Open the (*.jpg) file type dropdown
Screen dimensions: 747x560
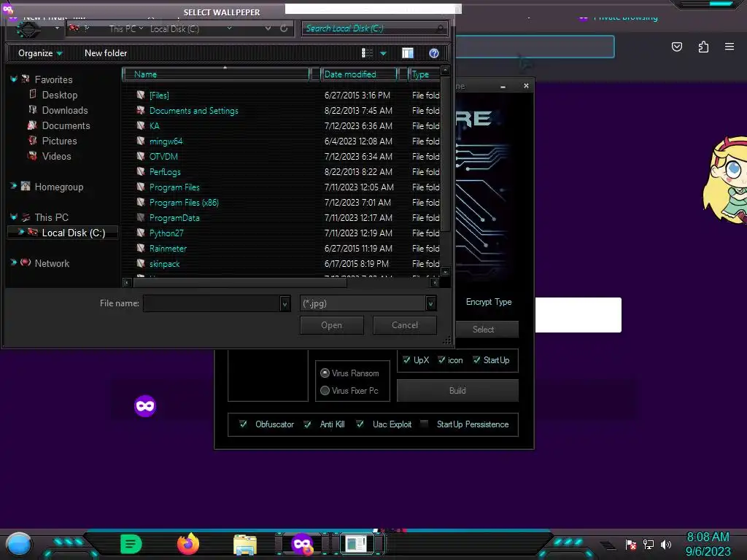pos(430,303)
